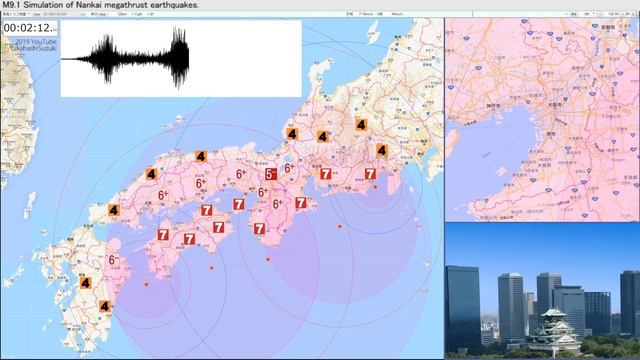Click the 4 marker in northern Kyushu

click(113, 210)
